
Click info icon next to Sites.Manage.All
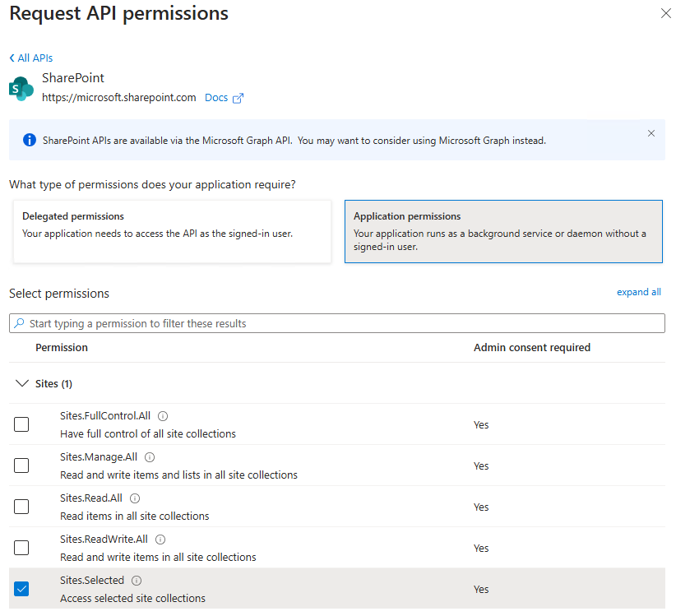click(150, 457)
